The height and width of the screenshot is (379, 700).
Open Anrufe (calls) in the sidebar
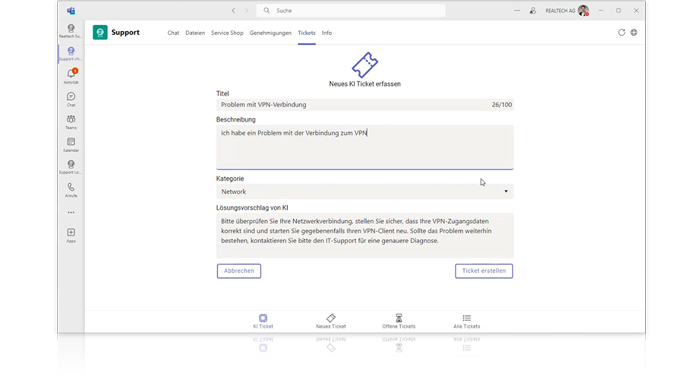click(71, 190)
